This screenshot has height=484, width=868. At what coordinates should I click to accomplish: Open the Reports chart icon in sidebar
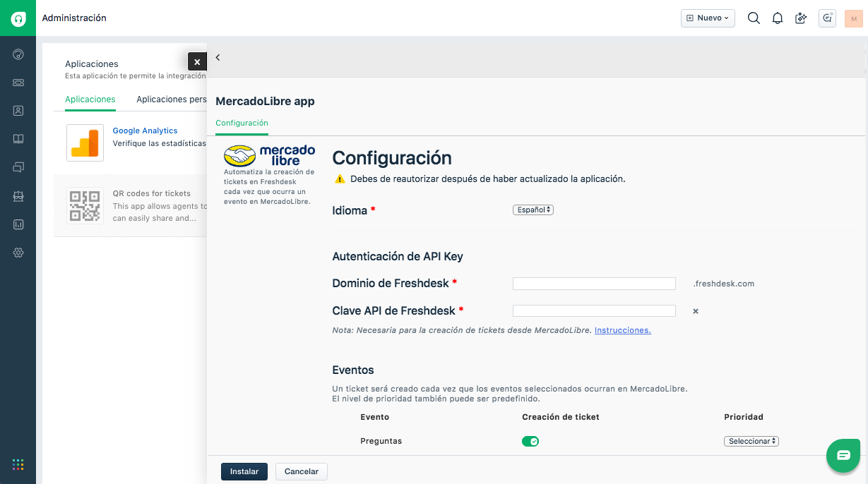click(18, 224)
